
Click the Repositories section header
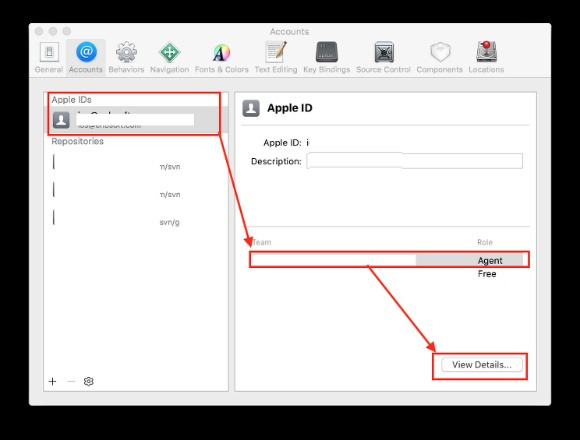(77, 141)
